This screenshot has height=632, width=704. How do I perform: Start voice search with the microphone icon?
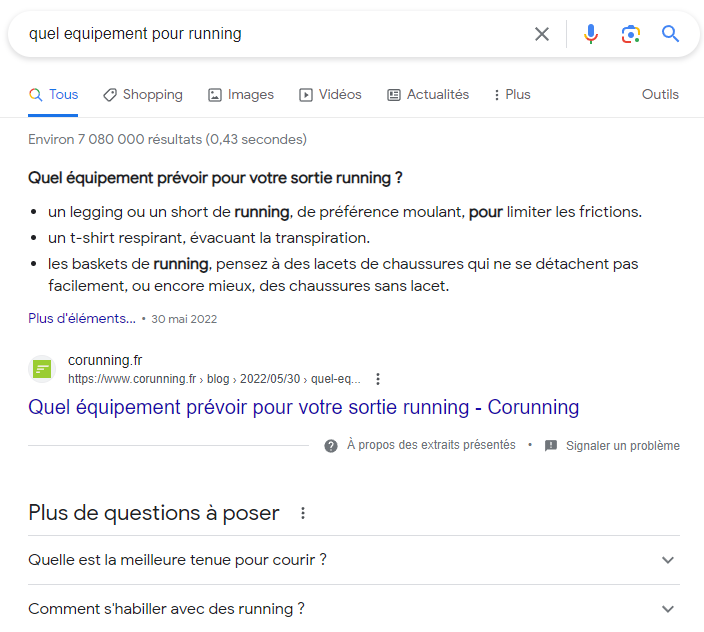pyautogui.click(x=591, y=34)
